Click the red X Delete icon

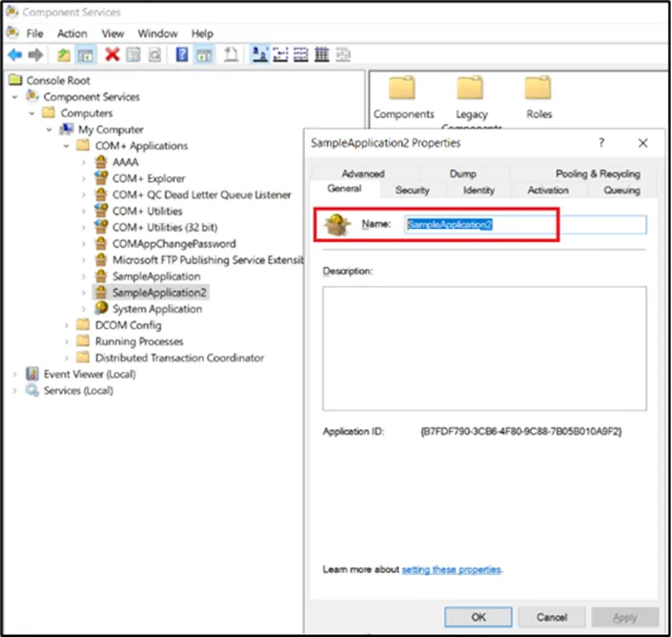(x=112, y=54)
